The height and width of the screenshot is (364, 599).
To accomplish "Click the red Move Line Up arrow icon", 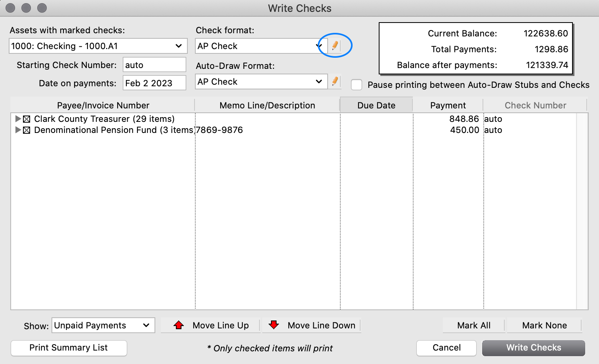I will (179, 325).
